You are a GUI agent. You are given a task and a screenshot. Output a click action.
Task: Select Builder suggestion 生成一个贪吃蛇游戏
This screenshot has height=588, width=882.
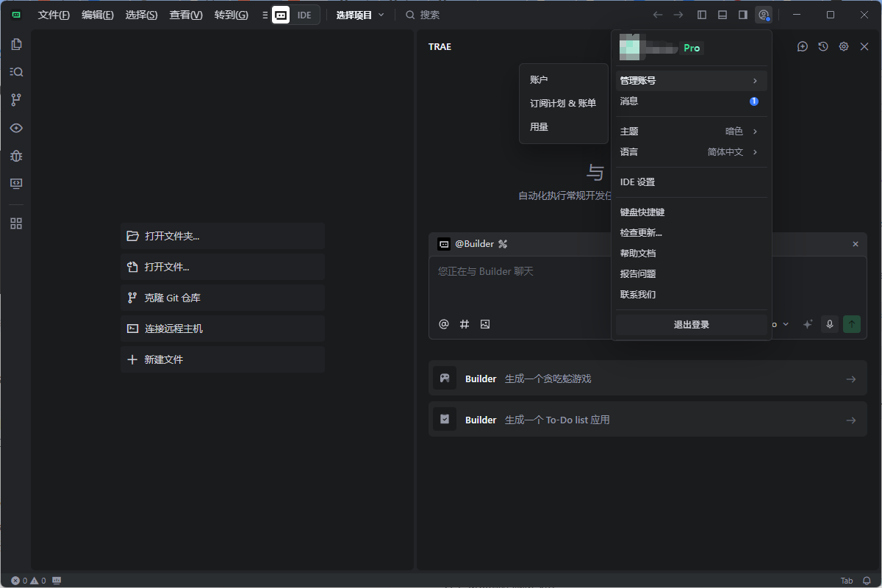pyautogui.click(x=648, y=379)
